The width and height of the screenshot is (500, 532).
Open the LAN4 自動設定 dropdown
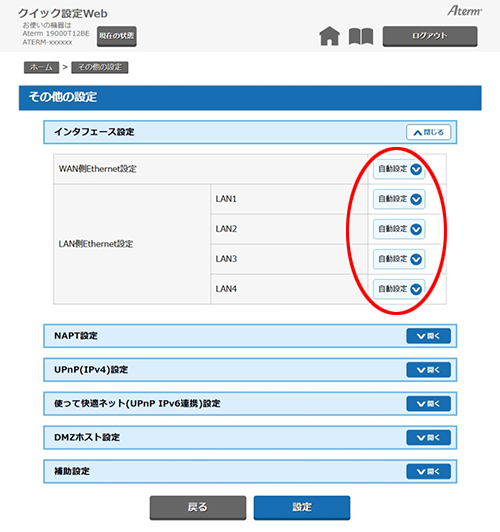(x=399, y=289)
